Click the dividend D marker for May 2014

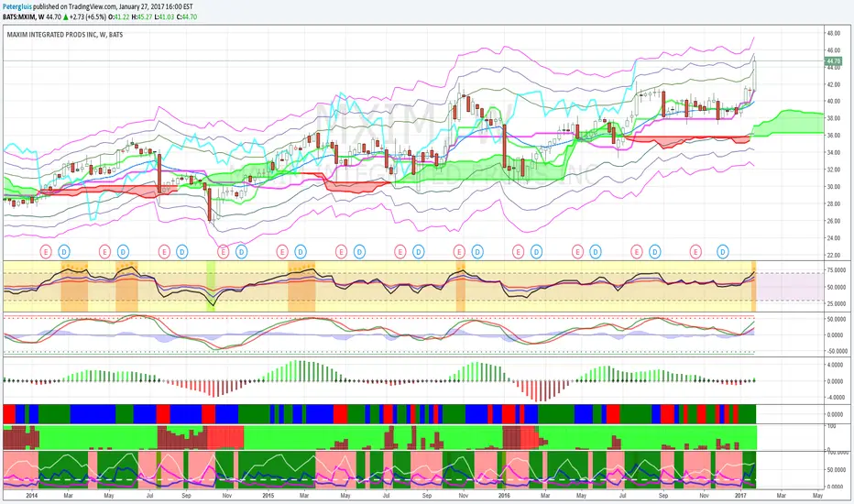click(x=123, y=252)
